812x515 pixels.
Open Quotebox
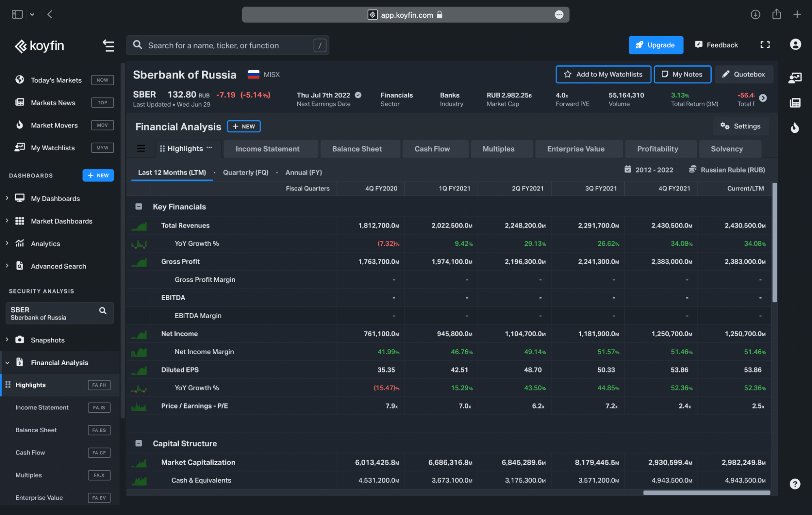[x=744, y=74]
